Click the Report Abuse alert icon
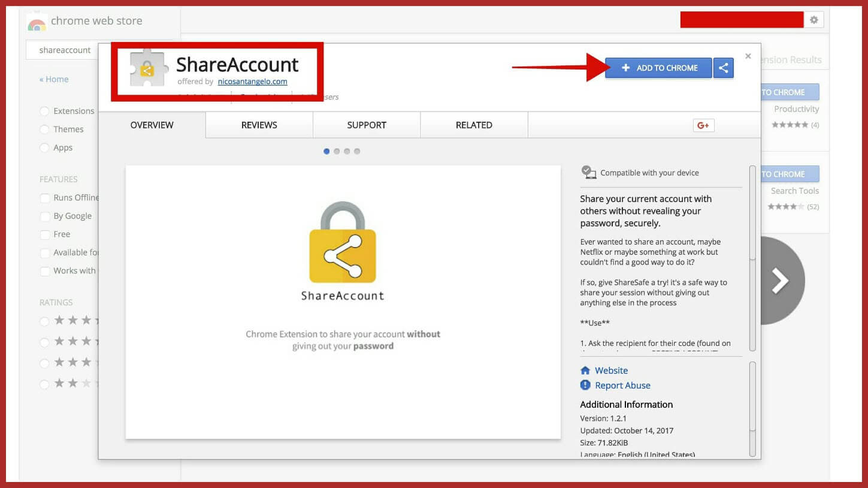The image size is (868, 488). point(585,385)
